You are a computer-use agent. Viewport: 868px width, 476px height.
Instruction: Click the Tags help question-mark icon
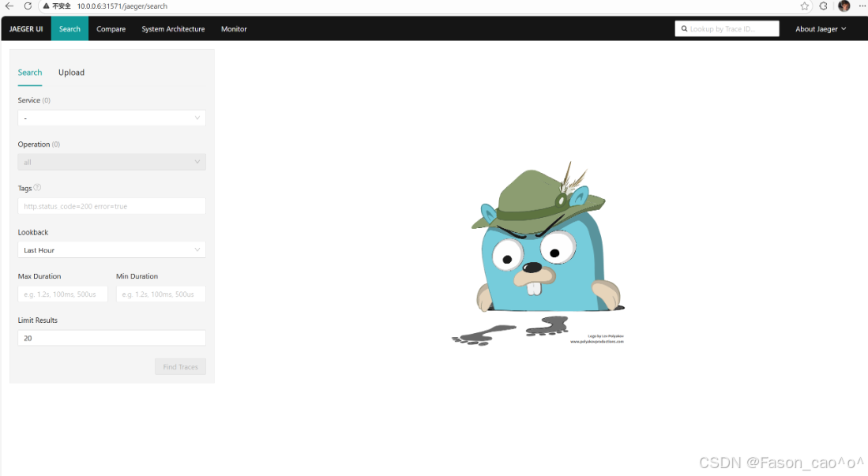(38, 188)
